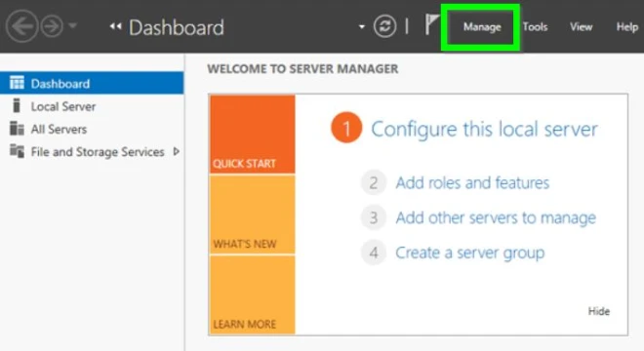Screen dimensions: 644x351
Task: Click the step 3 number circle
Action: [x=374, y=217]
